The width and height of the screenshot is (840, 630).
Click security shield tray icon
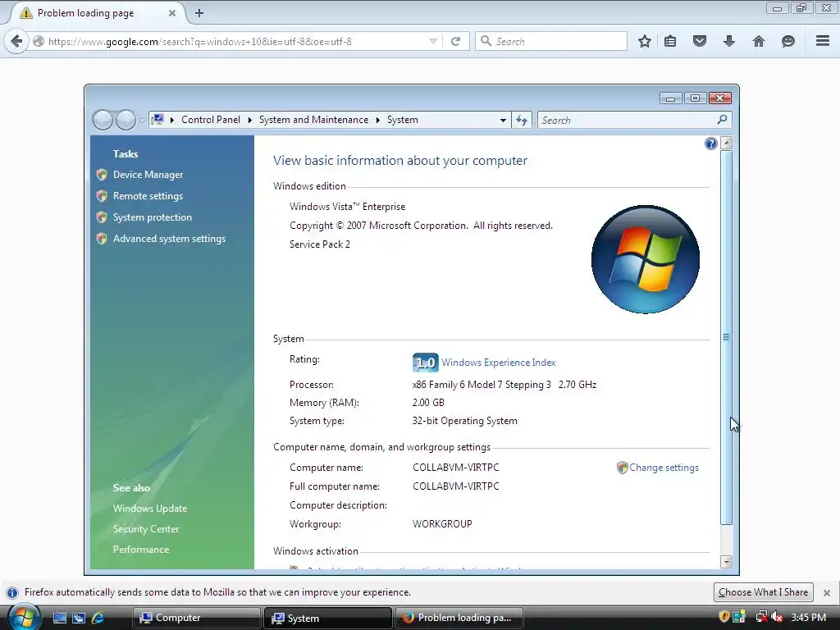click(x=724, y=617)
